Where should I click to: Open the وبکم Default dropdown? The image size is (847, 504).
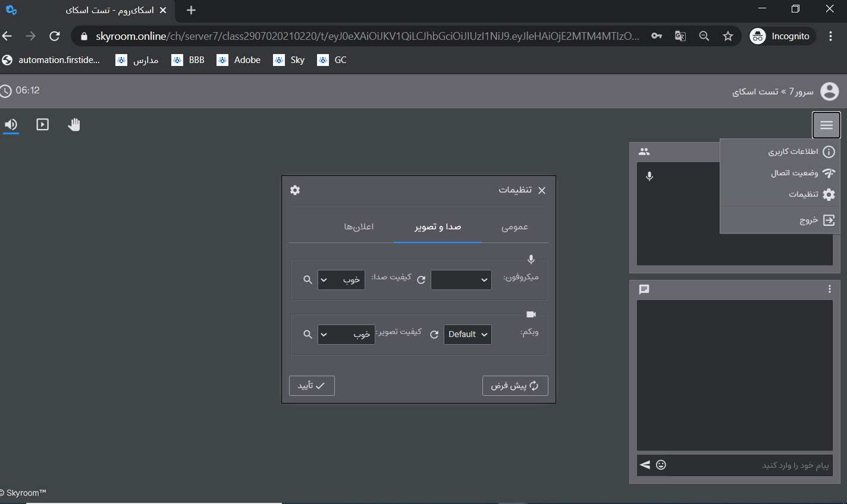point(468,335)
